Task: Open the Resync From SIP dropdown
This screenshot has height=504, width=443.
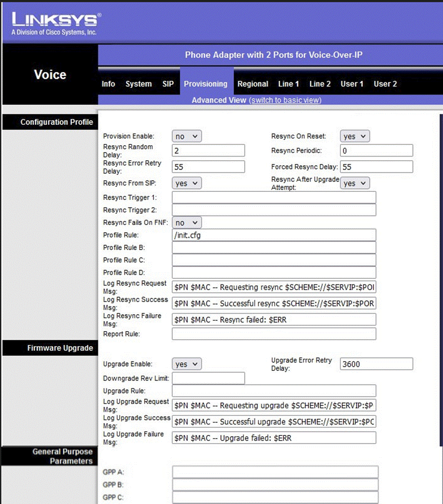Action: tap(187, 183)
